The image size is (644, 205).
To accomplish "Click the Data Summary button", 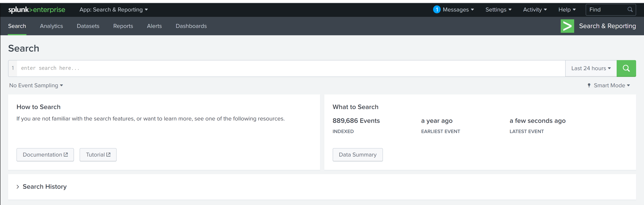I will tap(357, 155).
